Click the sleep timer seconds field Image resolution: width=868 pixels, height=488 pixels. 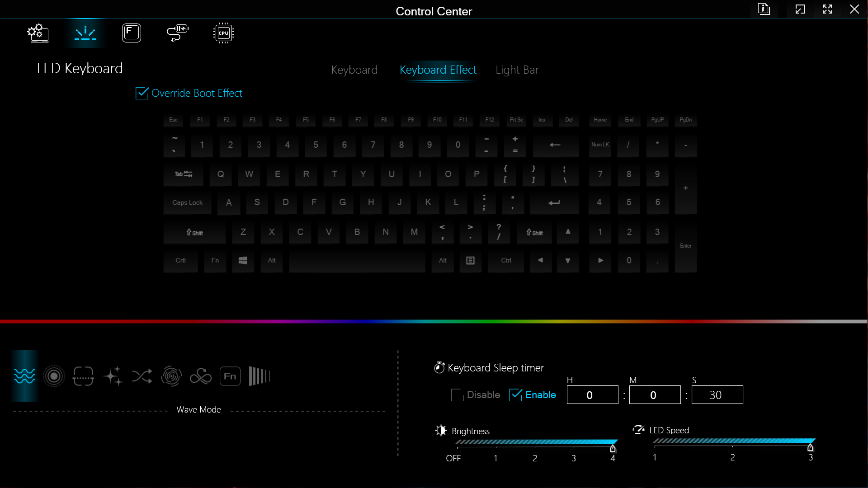pyautogui.click(x=717, y=395)
